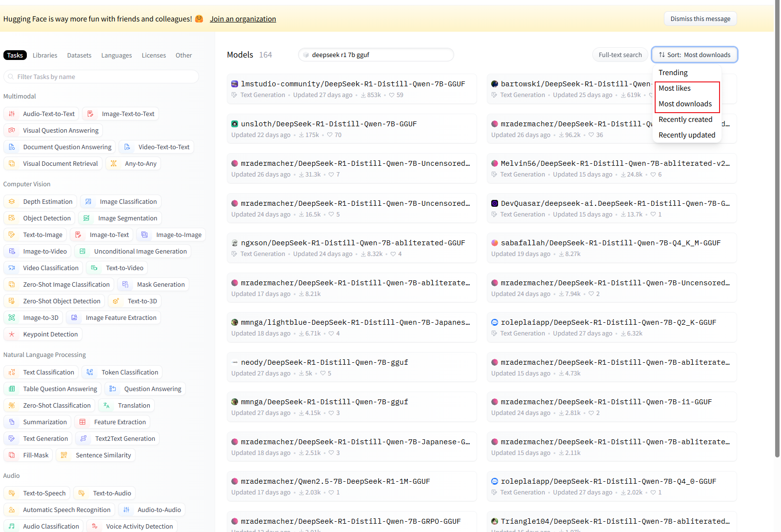Switch to the Licenses filter tab

point(154,55)
